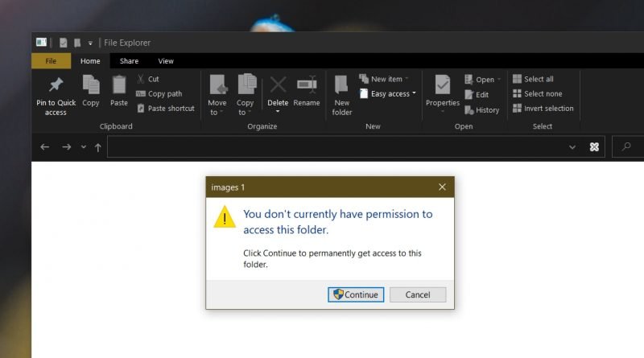Open the File tab
Viewport: 644px width, 358px height.
[x=51, y=61]
